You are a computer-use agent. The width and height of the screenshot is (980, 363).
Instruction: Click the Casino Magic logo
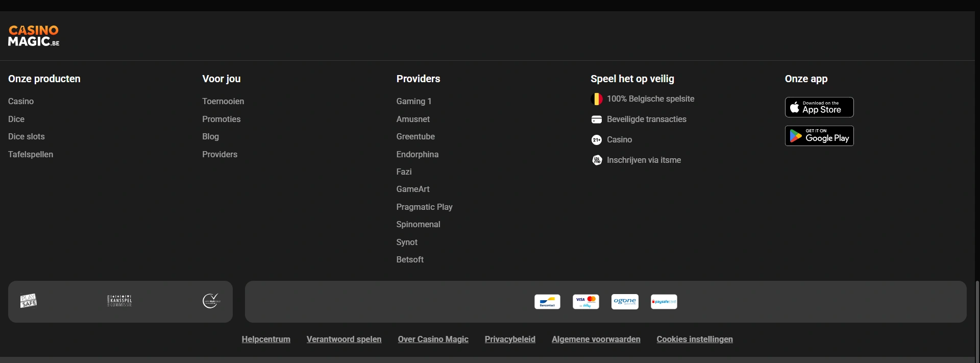tap(34, 36)
